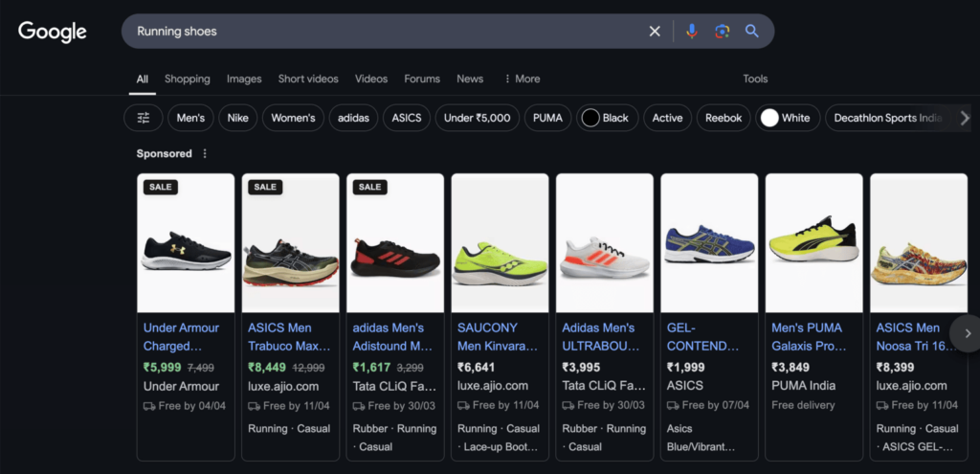Open the ASICS Men Trabuco Max link
The width and height of the screenshot is (980, 474).
pos(289,336)
